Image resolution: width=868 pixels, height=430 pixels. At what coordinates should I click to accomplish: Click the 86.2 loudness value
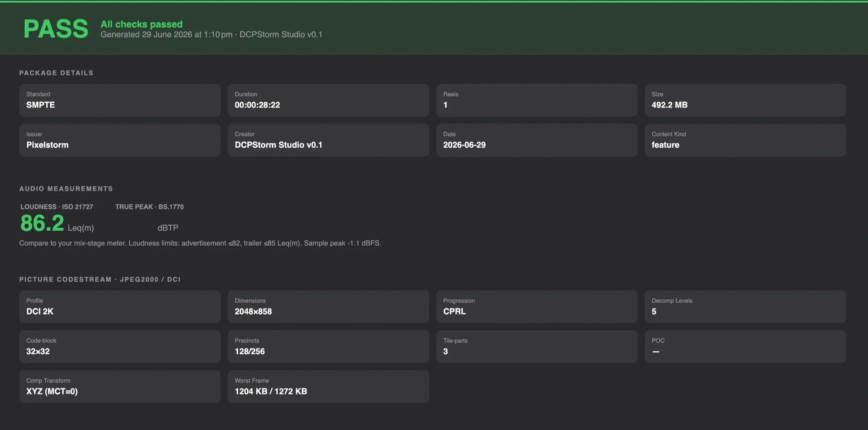click(42, 223)
